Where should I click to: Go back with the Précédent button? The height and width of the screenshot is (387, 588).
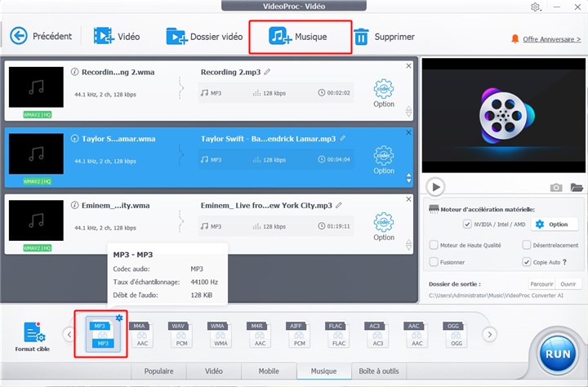click(41, 37)
